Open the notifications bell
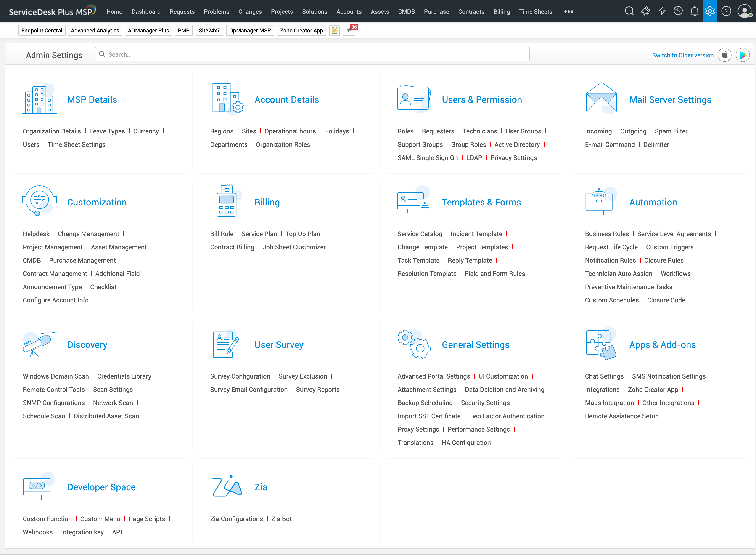 click(x=694, y=11)
